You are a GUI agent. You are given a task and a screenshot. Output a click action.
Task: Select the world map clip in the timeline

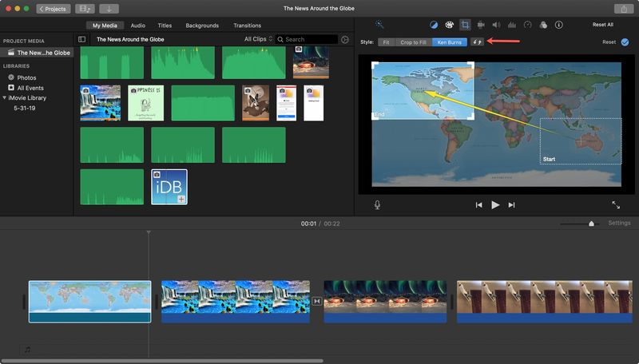point(89,302)
